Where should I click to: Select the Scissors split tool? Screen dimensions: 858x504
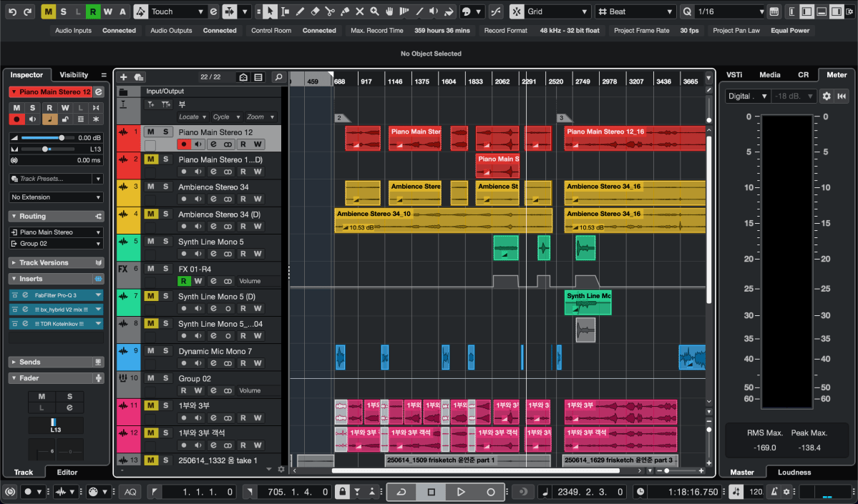(x=329, y=11)
